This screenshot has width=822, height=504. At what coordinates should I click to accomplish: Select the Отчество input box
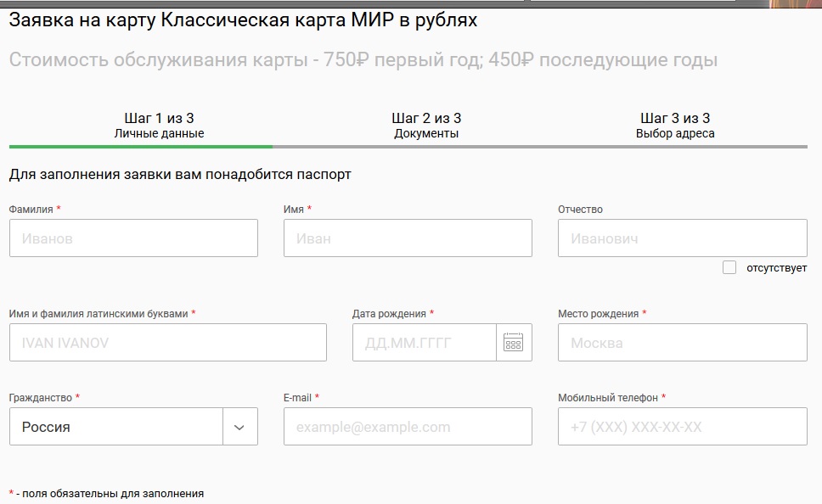tap(682, 238)
